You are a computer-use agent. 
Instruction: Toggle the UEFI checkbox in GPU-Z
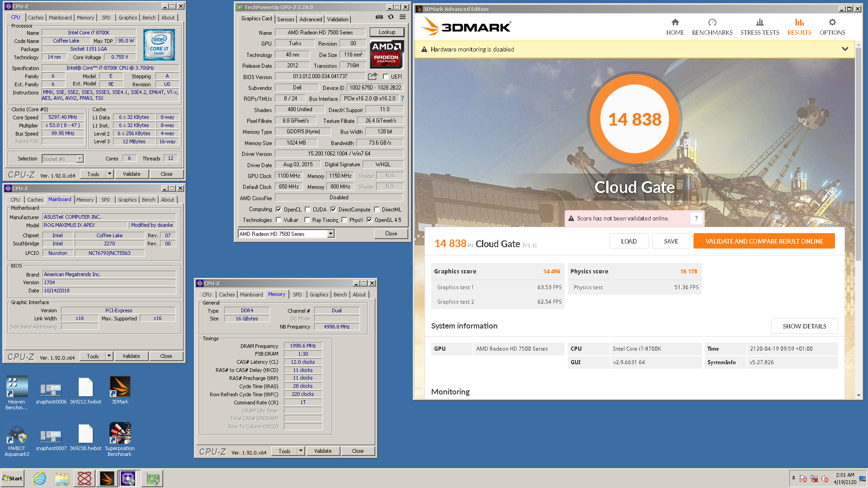click(x=386, y=76)
